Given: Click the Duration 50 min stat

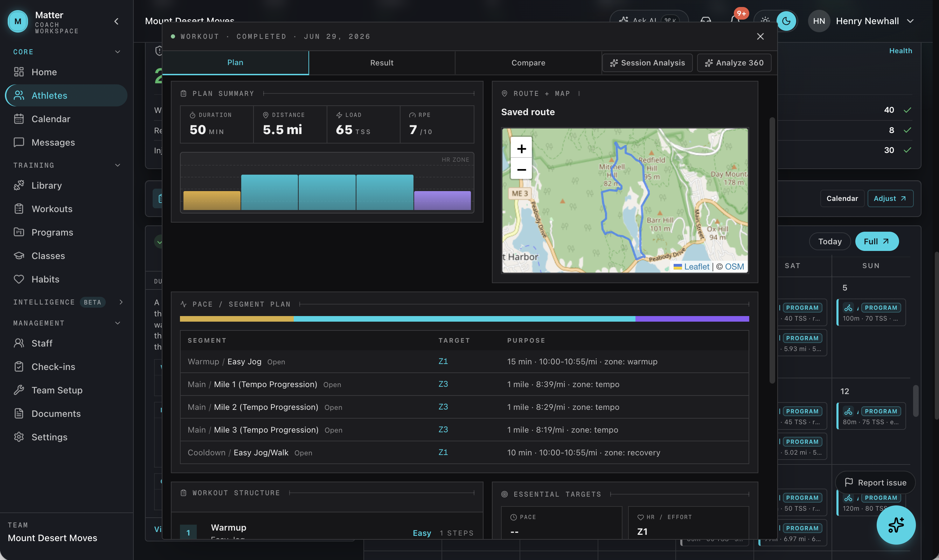Looking at the screenshot, I should [217, 125].
